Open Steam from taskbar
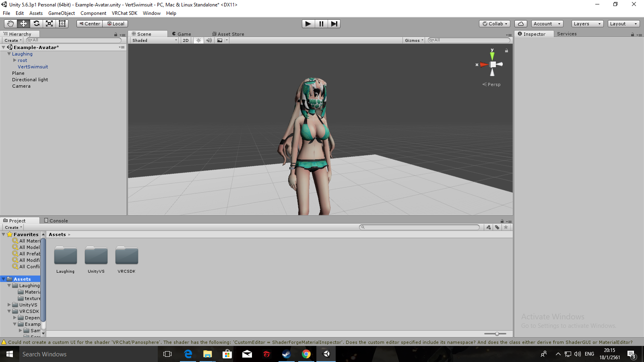The height and width of the screenshot is (362, 644). [286, 354]
